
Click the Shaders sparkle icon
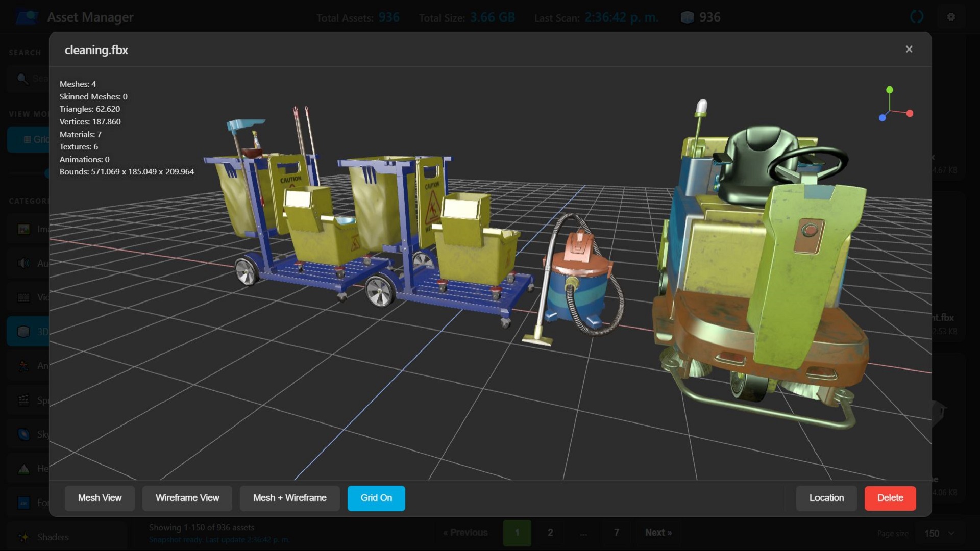click(23, 537)
